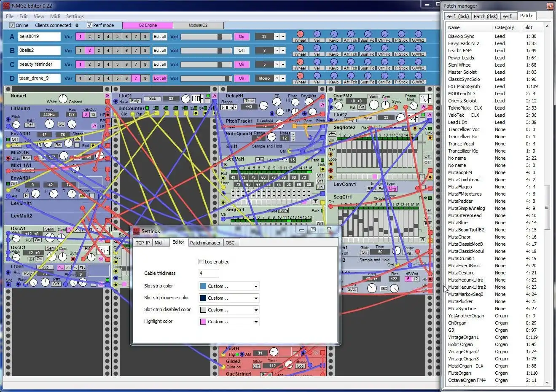
Task: Toggle the On button for slot D
Action: click(242, 78)
